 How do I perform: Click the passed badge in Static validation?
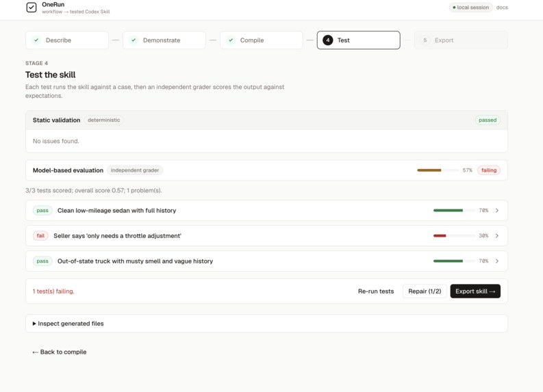pos(488,120)
